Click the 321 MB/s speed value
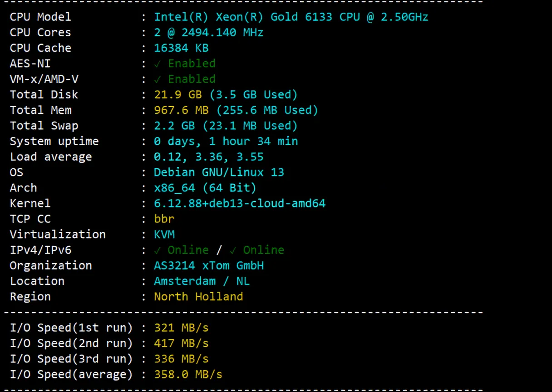Image resolution: width=552 pixels, height=392 pixels. pos(181,328)
